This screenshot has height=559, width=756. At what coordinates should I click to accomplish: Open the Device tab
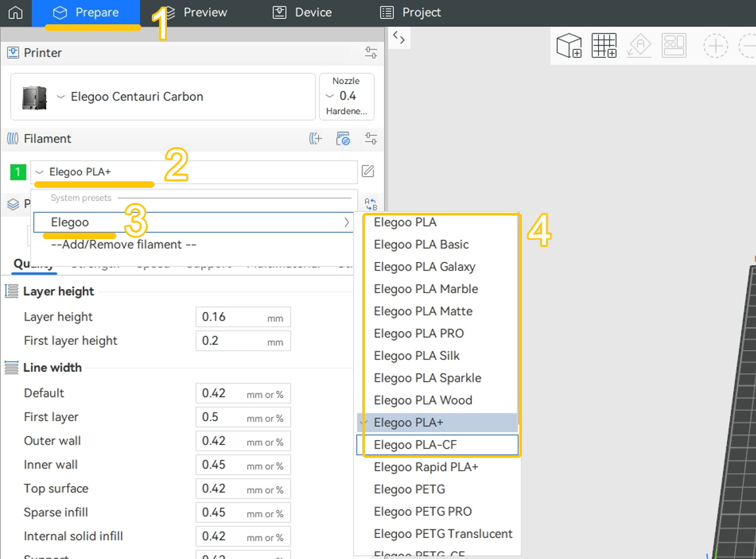click(302, 12)
